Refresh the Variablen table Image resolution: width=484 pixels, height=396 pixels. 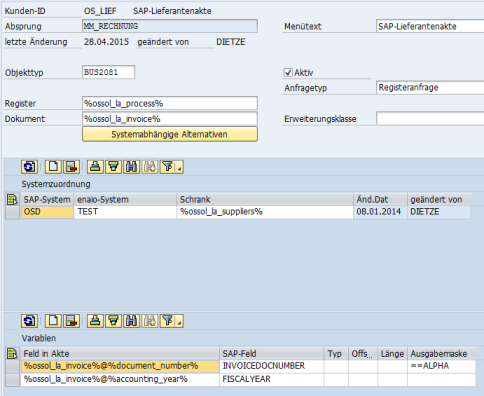point(29,321)
